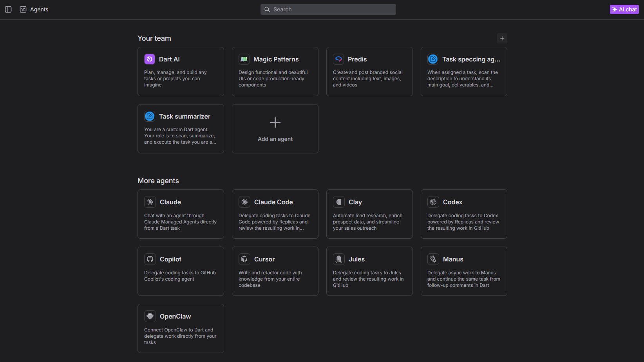
Task: Click the Cursor cube icon
Action: coord(244,259)
